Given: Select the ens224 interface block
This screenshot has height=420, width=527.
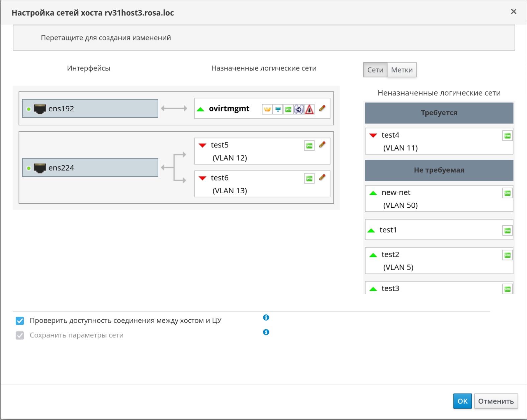Looking at the screenshot, I should (x=90, y=168).
